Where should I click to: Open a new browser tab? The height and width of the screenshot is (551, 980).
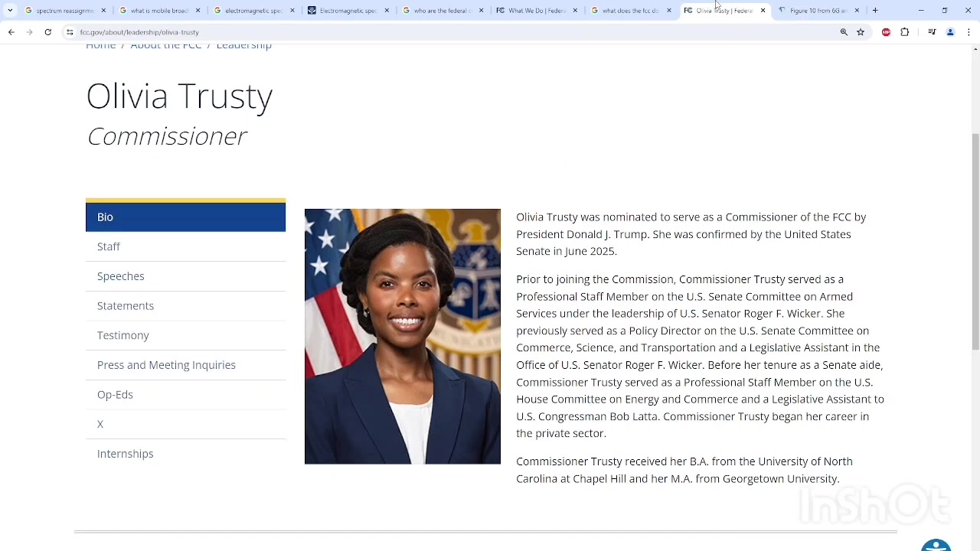pyautogui.click(x=875, y=11)
